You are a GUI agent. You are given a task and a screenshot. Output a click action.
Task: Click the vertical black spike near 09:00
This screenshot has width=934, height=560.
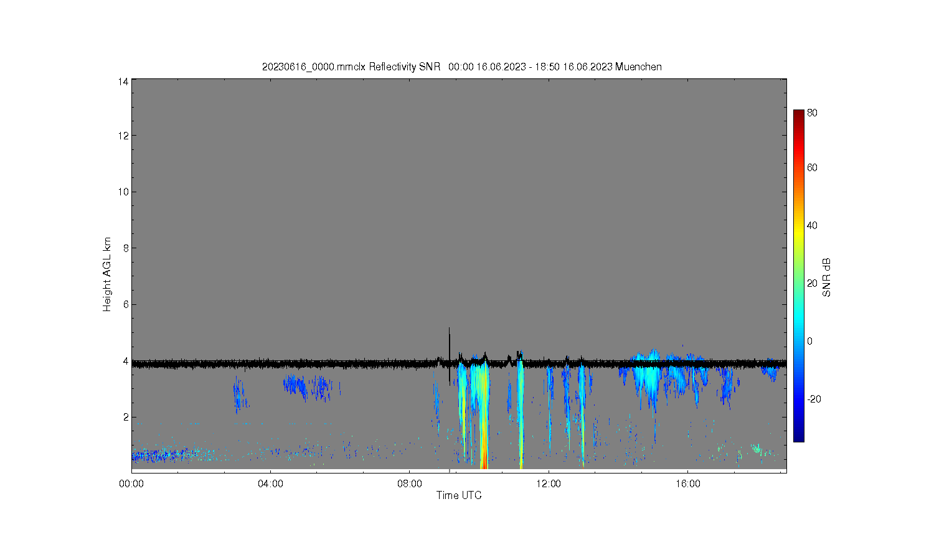point(449,356)
